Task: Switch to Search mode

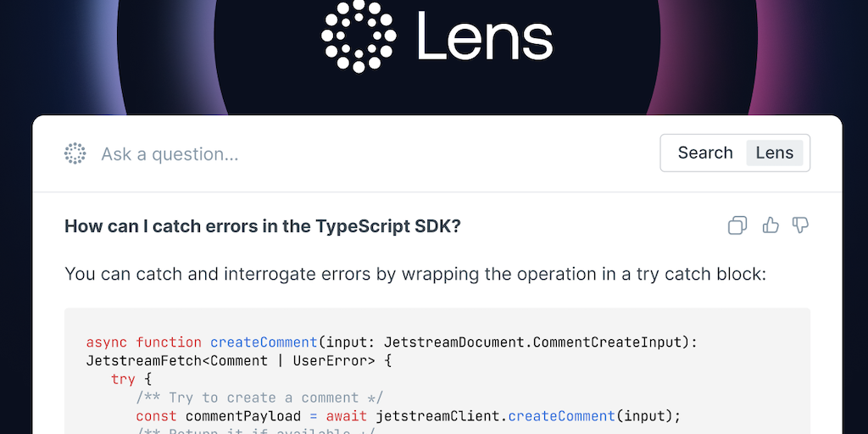Action: tap(704, 153)
